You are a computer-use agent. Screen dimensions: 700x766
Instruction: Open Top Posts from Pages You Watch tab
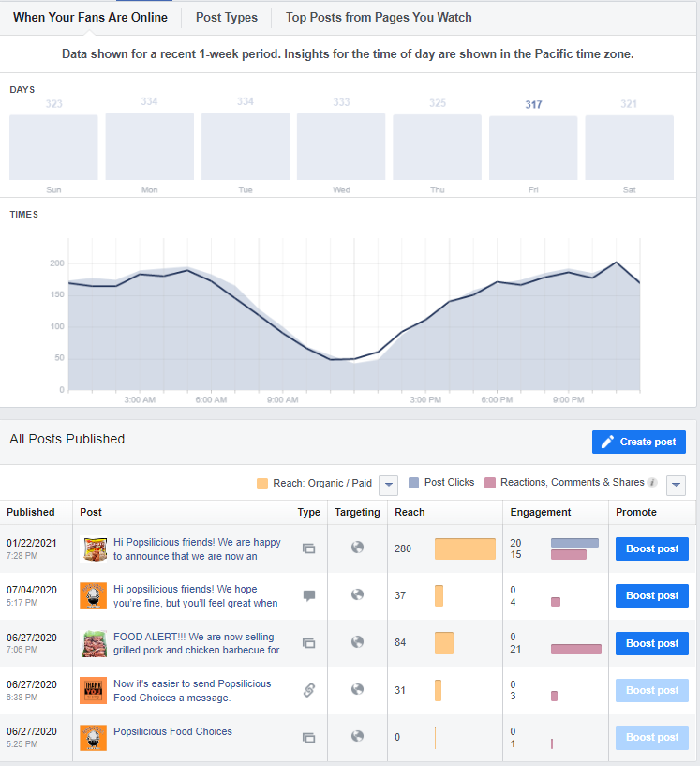pyautogui.click(x=379, y=18)
